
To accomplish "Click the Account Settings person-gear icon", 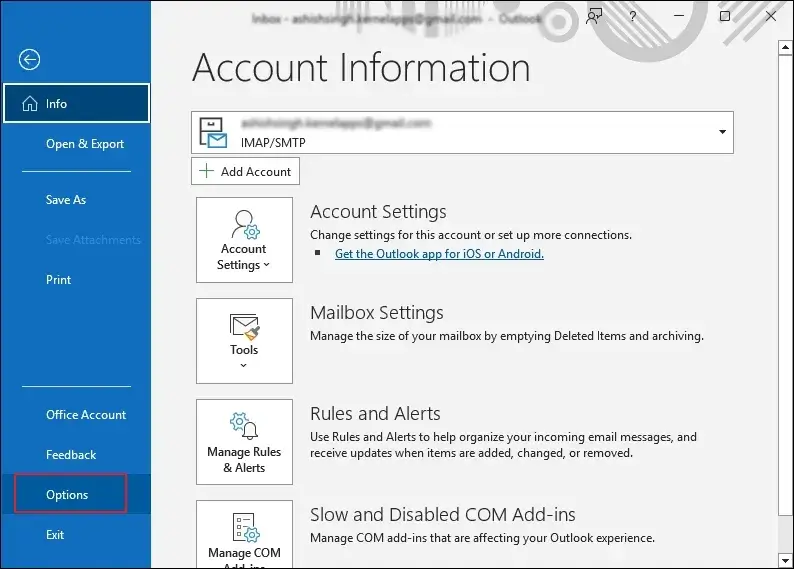I will tap(246, 224).
